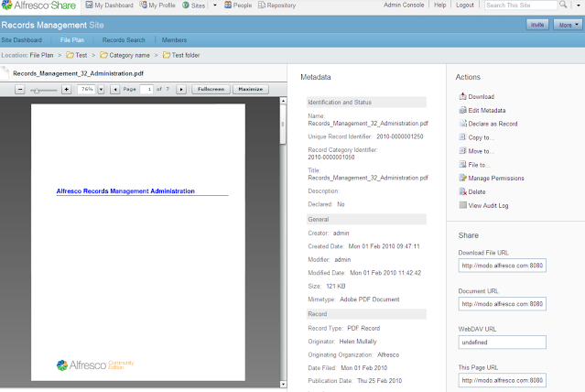Click the Declare as Record action
The image size is (585, 392).
tap(493, 124)
